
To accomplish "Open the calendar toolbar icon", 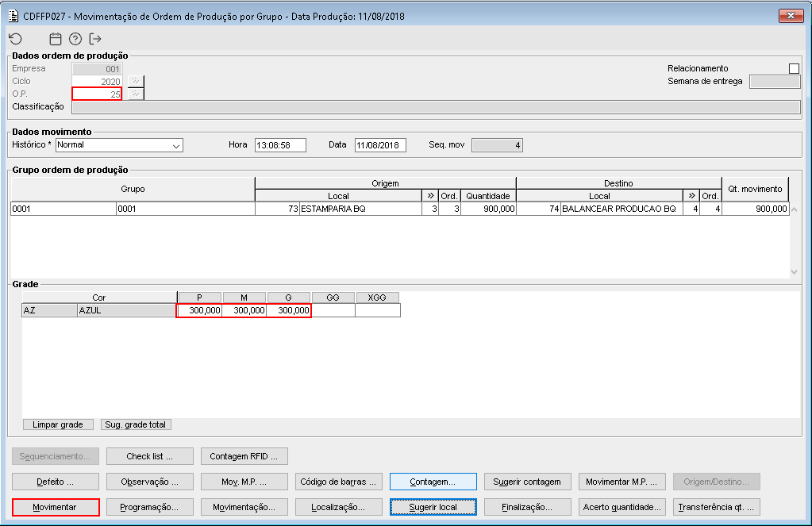I will pyautogui.click(x=56, y=39).
